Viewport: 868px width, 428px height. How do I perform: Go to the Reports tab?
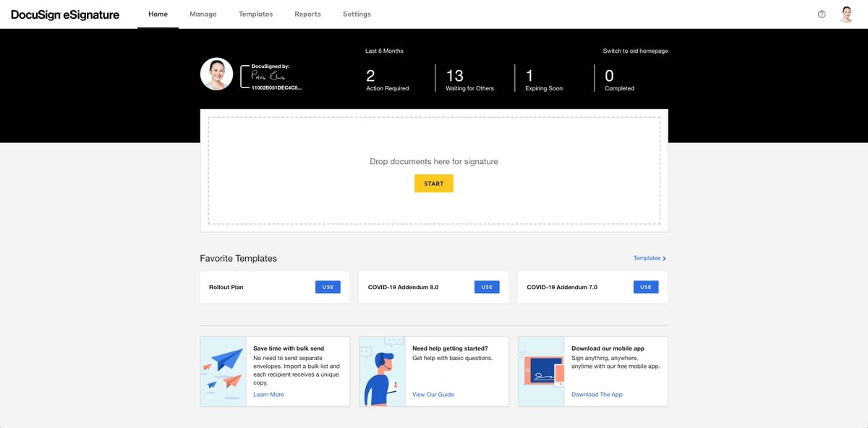click(x=307, y=14)
